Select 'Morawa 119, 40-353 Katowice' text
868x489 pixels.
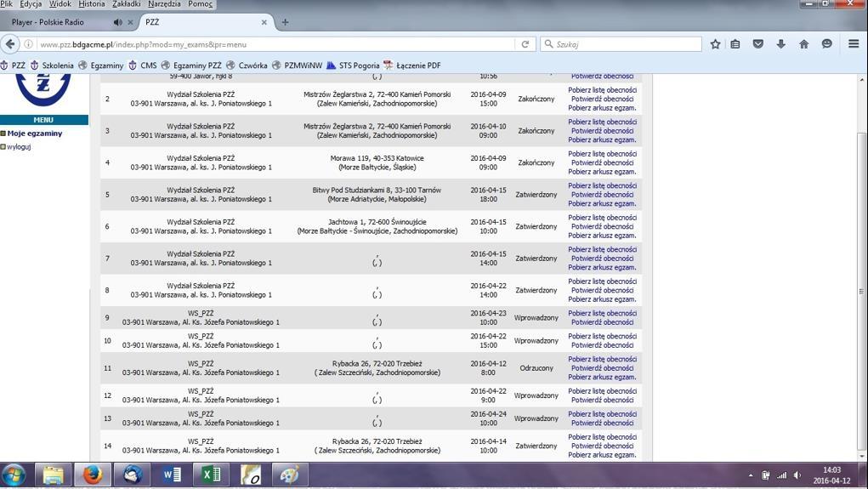click(x=377, y=158)
